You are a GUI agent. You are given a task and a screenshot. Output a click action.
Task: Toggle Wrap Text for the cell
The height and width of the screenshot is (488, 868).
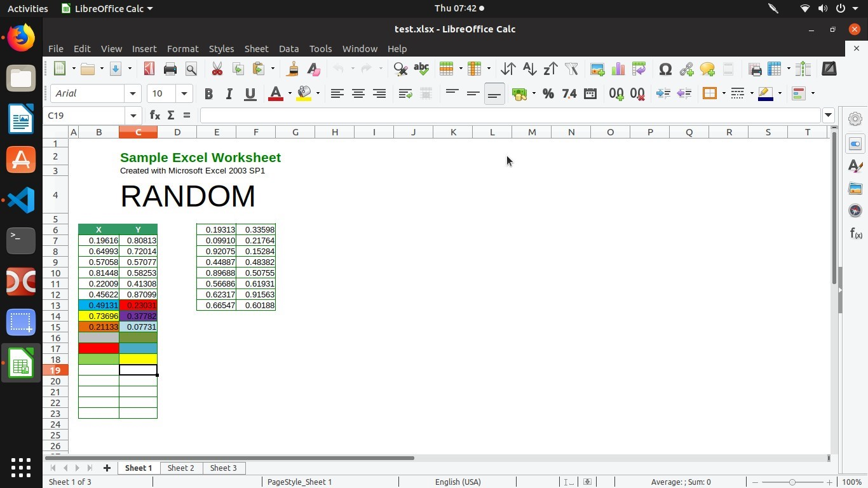[x=405, y=93]
